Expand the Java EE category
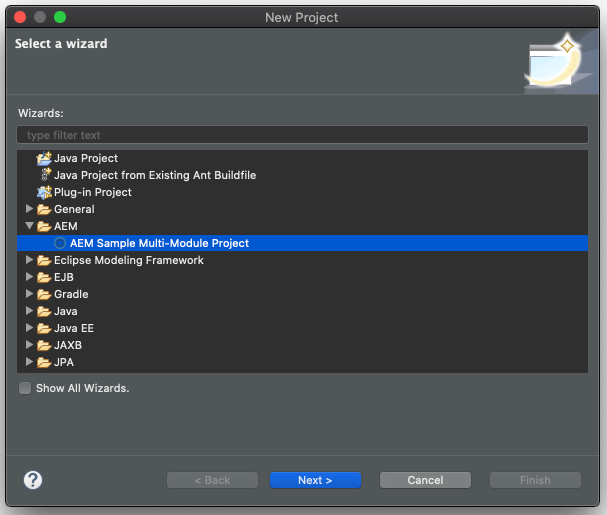This screenshot has width=607, height=515. [x=29, y=328]
